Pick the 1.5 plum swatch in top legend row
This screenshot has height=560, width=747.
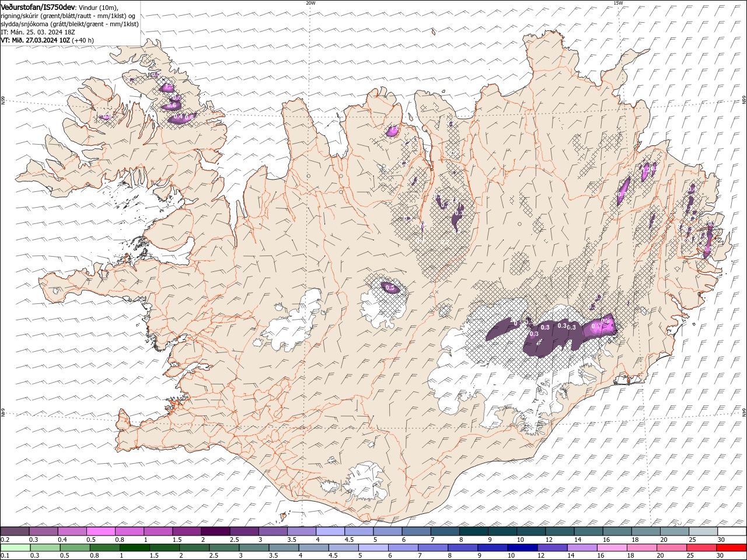click(x=187, y=531)
